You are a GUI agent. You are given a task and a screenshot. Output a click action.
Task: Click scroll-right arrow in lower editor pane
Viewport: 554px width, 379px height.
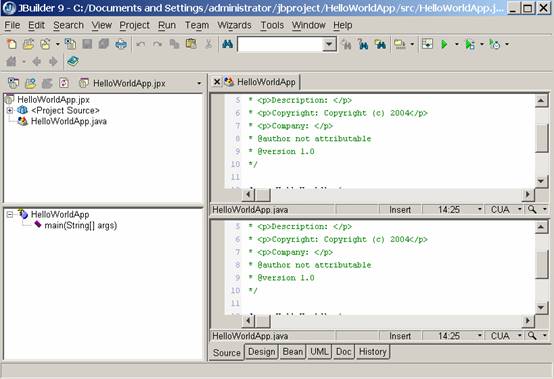pos(528,320)
